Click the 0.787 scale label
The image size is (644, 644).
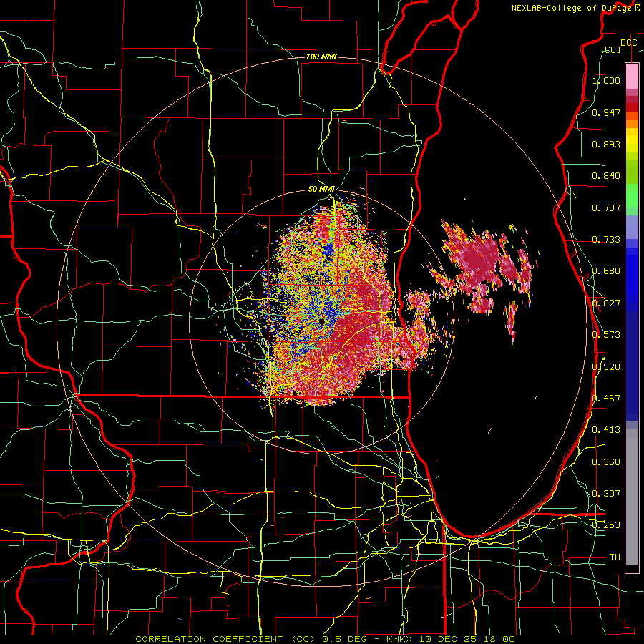[x=606, y=208]
